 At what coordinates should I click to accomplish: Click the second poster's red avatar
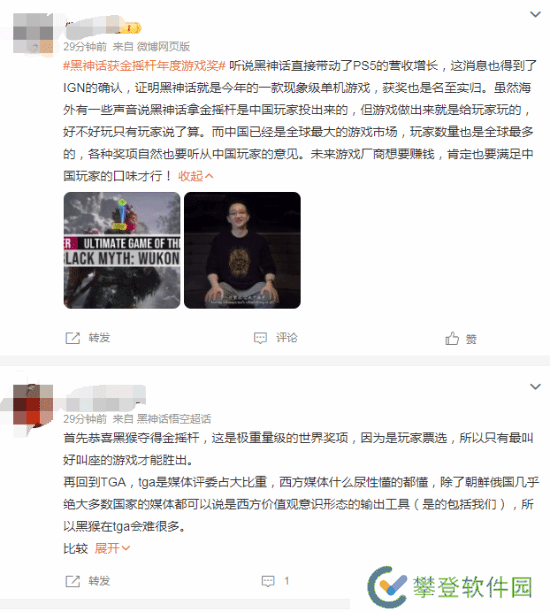tap(33, 405)
